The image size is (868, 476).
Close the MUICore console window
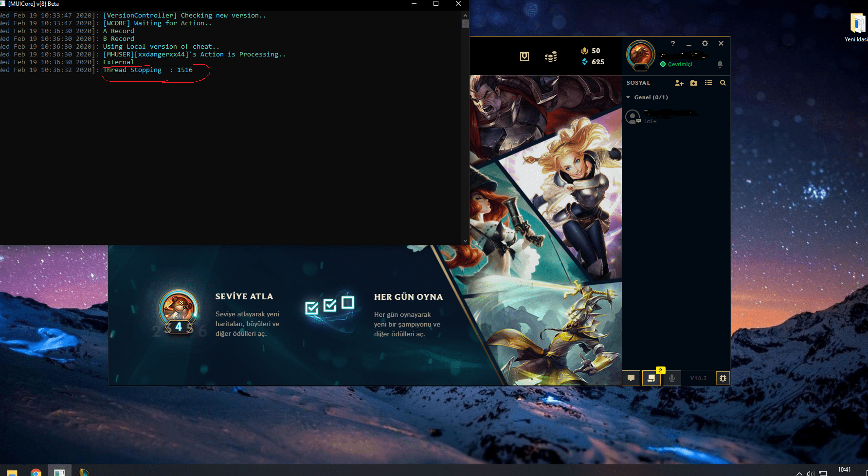[458, 4]
